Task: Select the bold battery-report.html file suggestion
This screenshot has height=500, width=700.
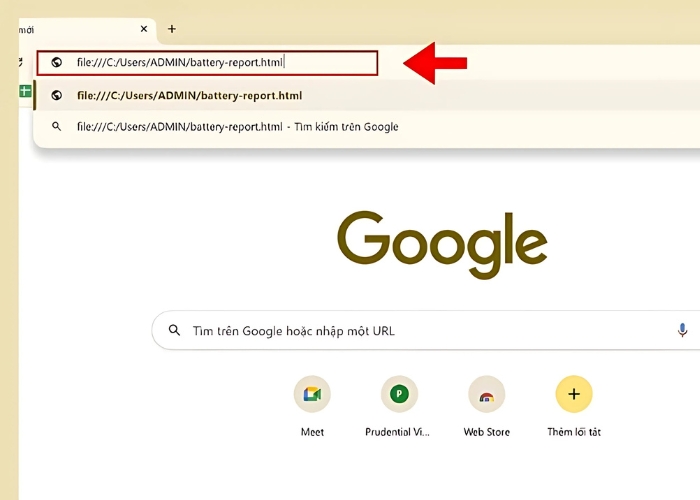Action: (190, 96)
